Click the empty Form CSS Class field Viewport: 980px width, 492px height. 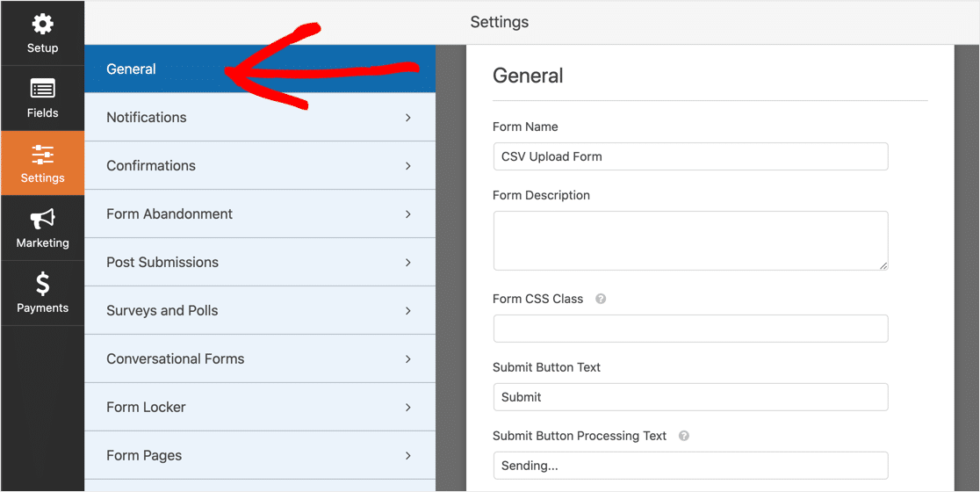tap(690, 329)
